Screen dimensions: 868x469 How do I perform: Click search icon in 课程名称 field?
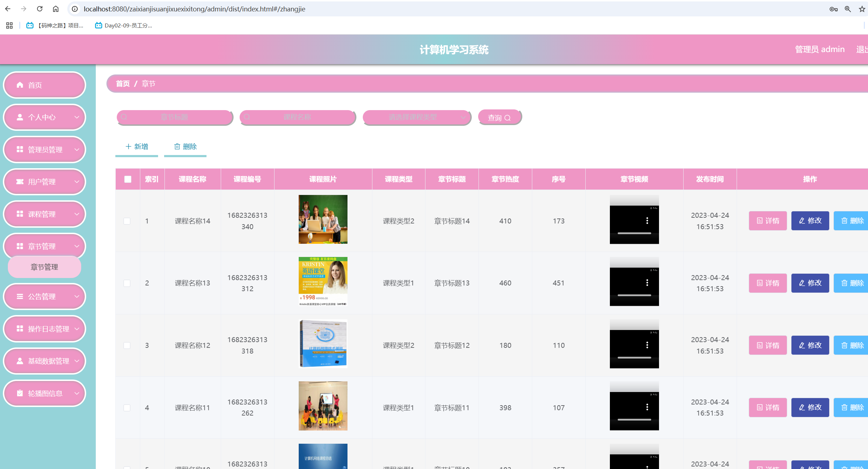click(247, 117)
